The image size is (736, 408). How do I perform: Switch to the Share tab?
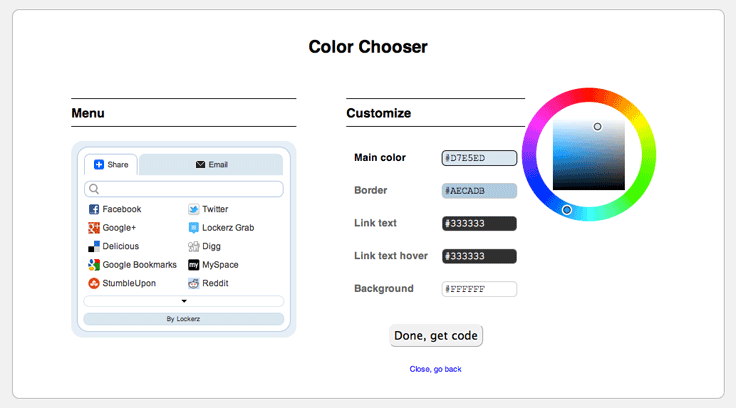[x=111, y=165]
